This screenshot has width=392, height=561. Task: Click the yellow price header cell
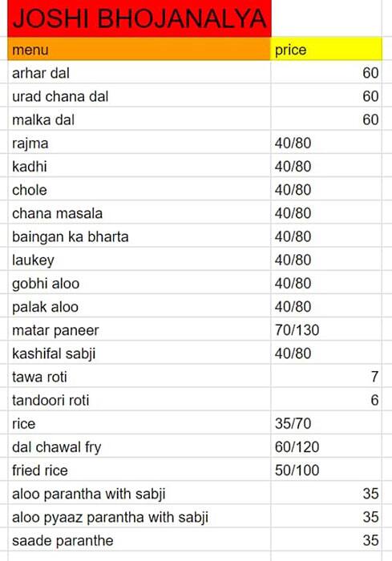tap(326, 49)
